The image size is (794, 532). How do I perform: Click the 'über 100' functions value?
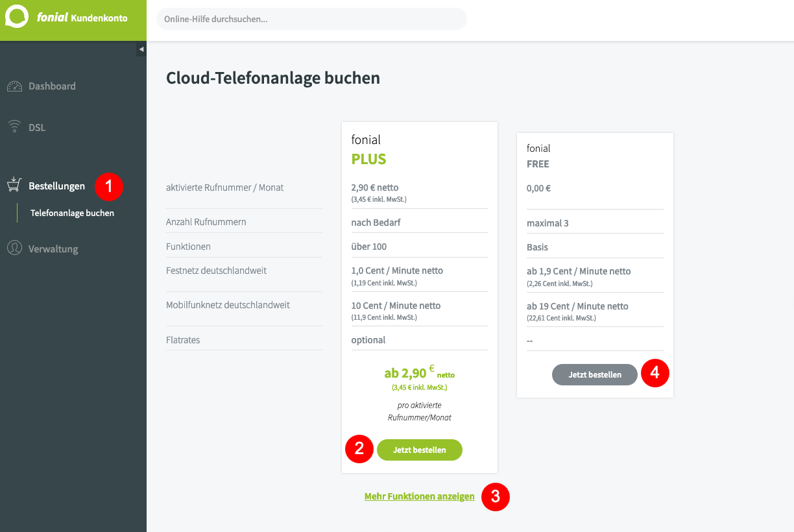coord(369,247)
